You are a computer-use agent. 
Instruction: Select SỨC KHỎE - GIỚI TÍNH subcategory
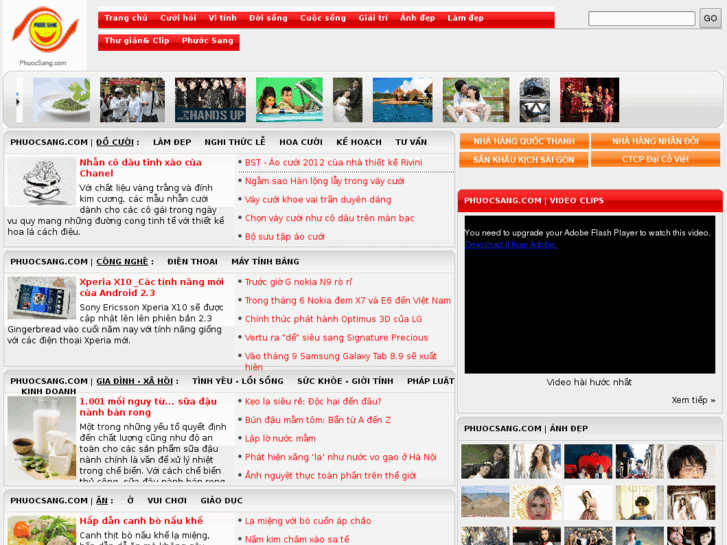click(x=345, y=381)
